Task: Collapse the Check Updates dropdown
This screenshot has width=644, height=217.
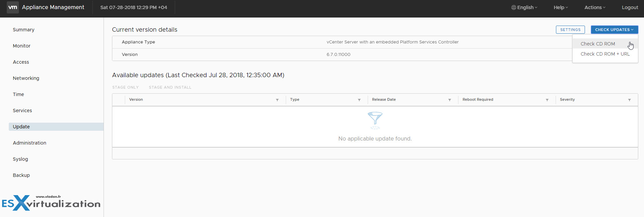Action: (614, 30)
